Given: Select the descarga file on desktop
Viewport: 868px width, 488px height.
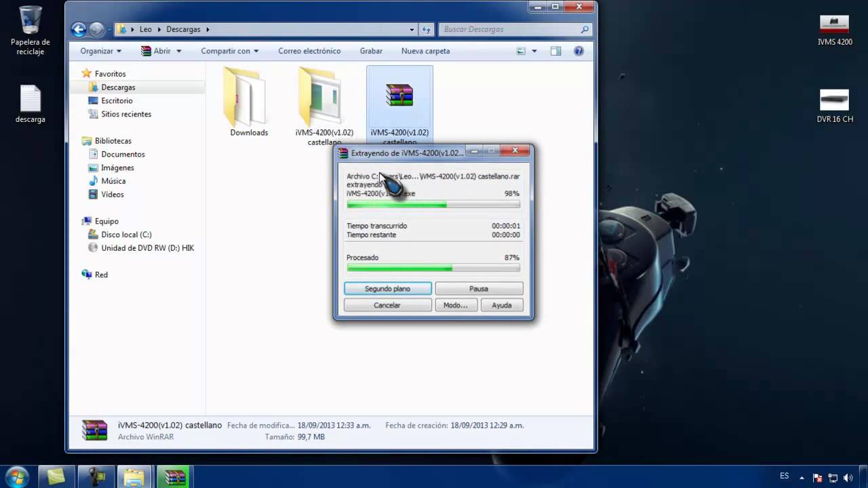Looking at the screenshot, I should [31, 104].
